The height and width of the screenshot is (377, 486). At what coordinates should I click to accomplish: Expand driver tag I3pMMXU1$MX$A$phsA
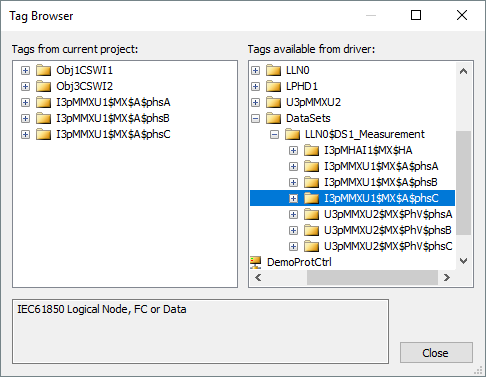coord(293,167)
